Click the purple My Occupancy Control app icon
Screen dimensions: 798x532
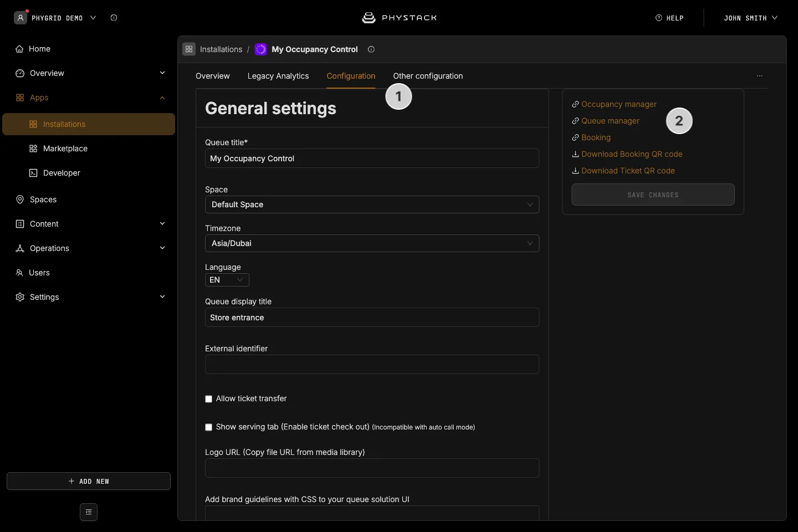[x=260, y=49]
